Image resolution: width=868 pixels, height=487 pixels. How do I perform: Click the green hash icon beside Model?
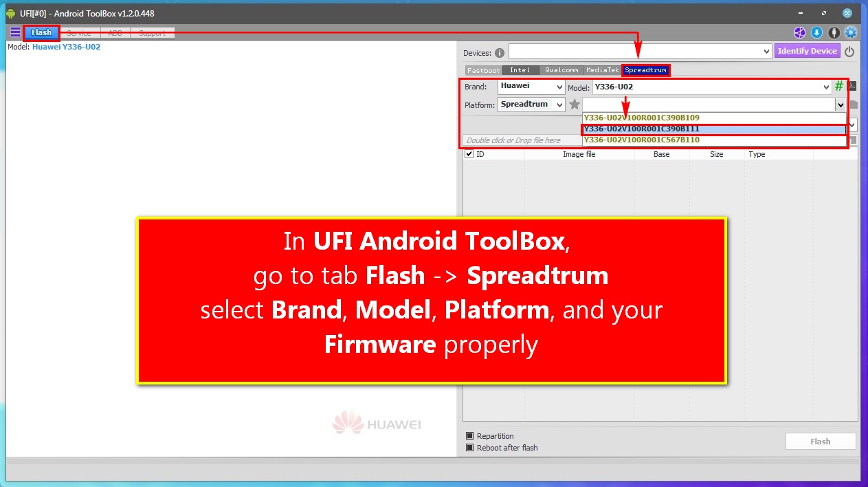coord(838,87)
